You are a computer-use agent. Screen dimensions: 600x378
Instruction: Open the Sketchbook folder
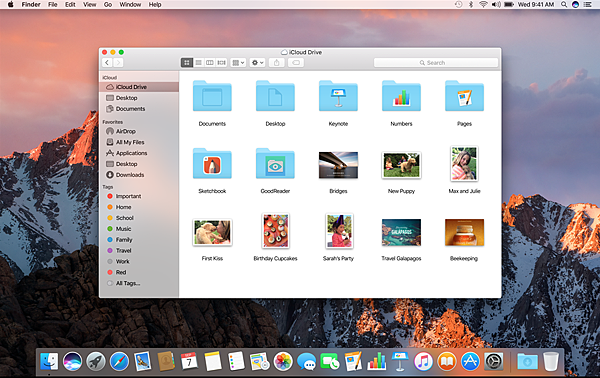tap(212, 170)
